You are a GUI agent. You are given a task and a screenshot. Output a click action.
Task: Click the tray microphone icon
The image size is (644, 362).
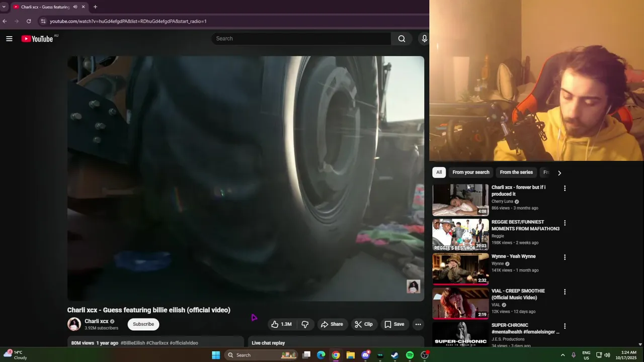tap(574, 355)
